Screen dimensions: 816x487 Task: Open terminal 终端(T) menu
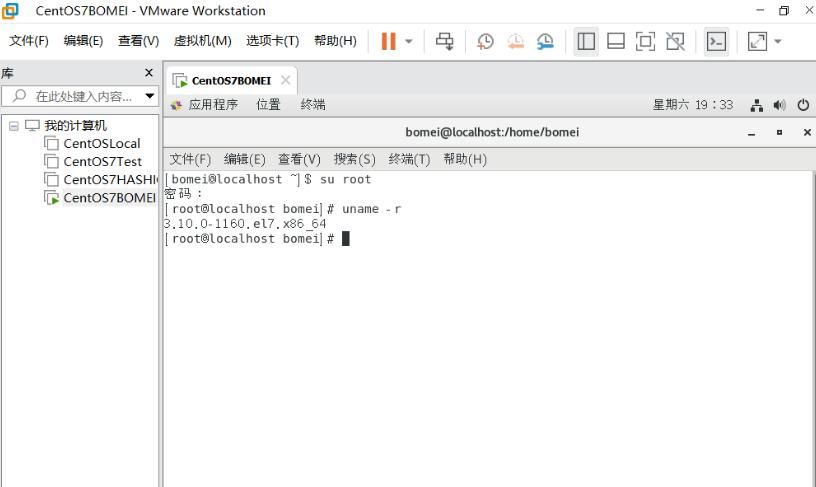pos(409,159)
